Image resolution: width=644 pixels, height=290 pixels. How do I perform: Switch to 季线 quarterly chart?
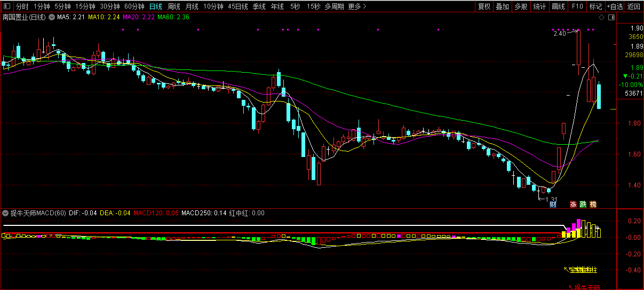[259, 6]
